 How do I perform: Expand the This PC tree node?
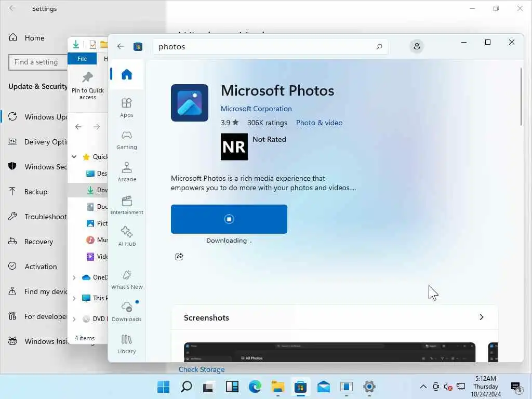(x=74, y=298)
